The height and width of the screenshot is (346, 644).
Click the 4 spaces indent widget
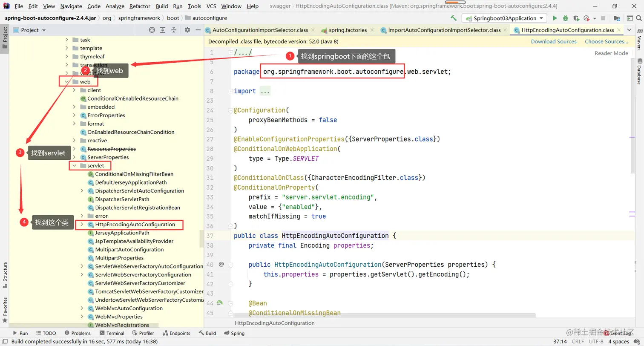point(618,341)
